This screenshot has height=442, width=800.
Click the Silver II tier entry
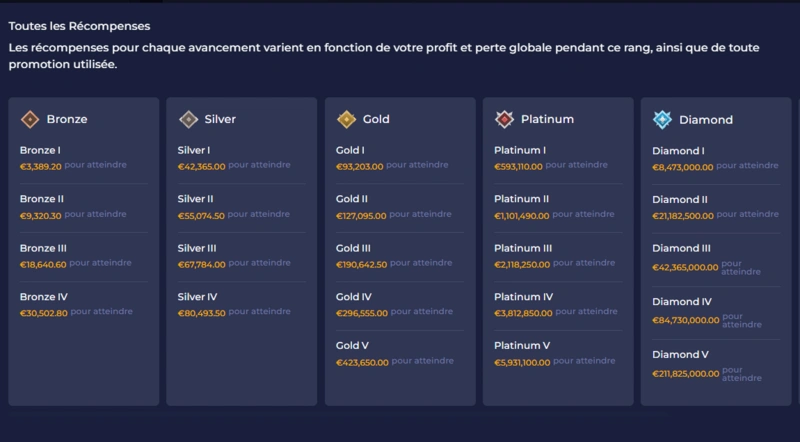point(241,207)
